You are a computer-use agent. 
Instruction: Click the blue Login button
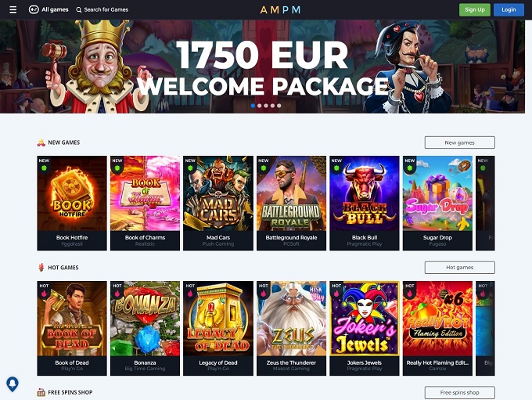point(509,10)
